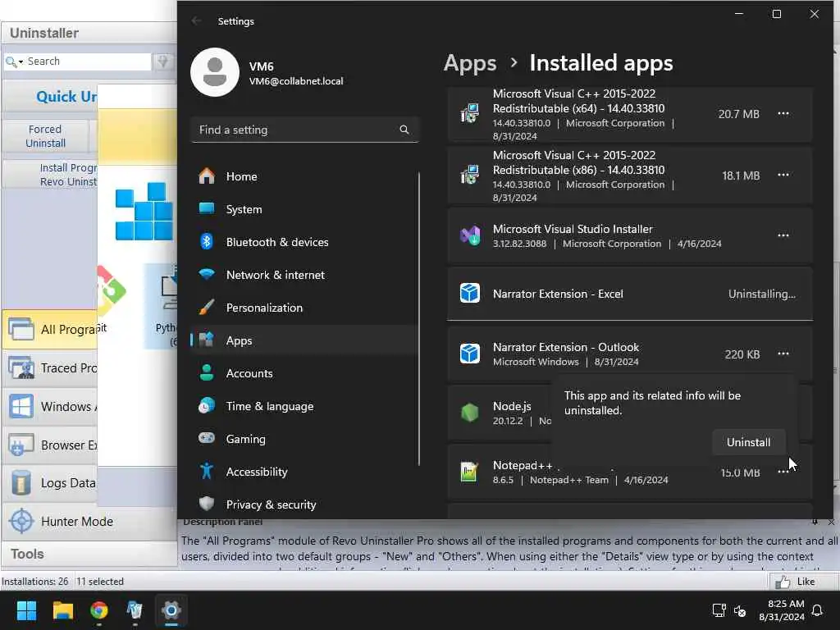Click the Bluetooth icon in the Settings sidebar
Image resolution: width=840 pixels, height=630 pixels.
(207, 242)
